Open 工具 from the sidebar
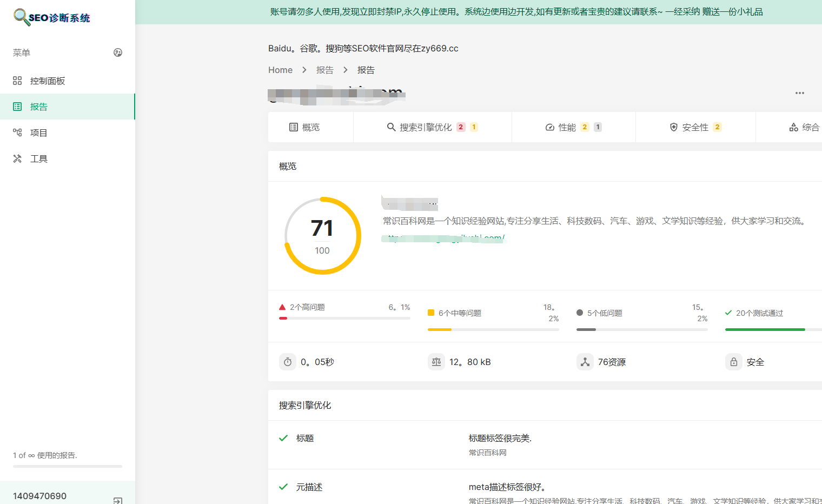 tap(39, 159)
